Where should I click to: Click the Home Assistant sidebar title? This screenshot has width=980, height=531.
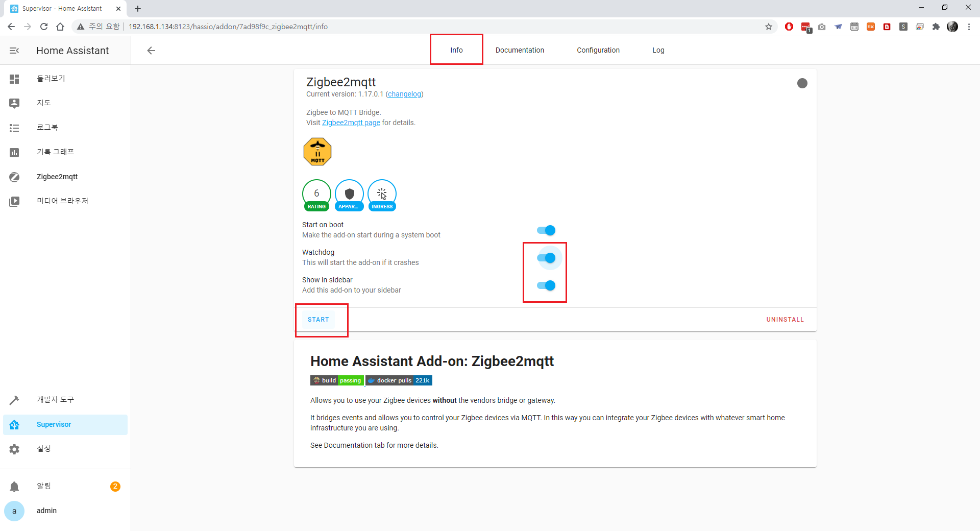click(x=72, y=51)
